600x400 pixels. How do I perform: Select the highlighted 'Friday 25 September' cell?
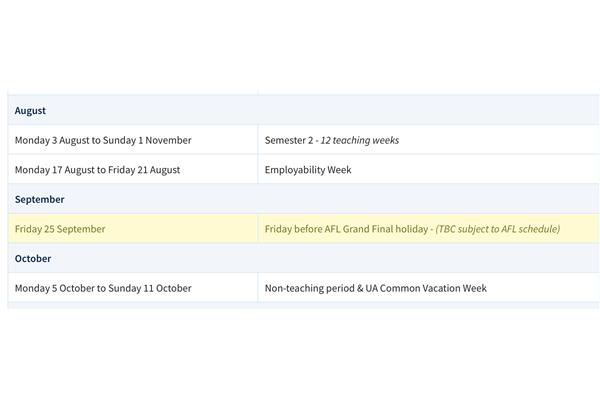(133, 229)
